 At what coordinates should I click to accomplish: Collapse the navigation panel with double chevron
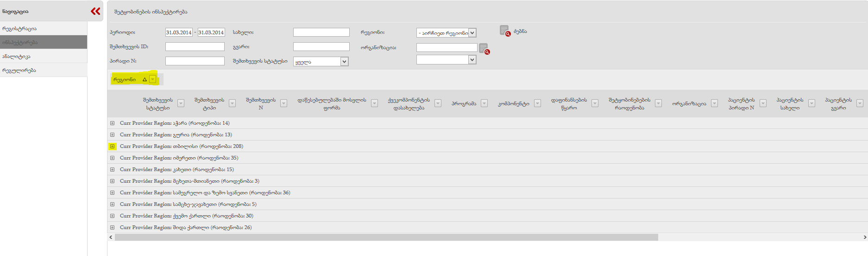95,11
